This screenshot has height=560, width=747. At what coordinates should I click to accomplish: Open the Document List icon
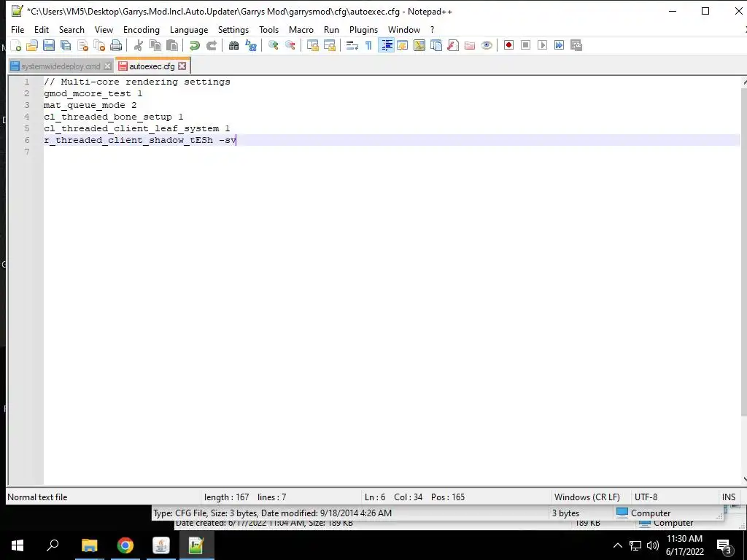(436, 45)
